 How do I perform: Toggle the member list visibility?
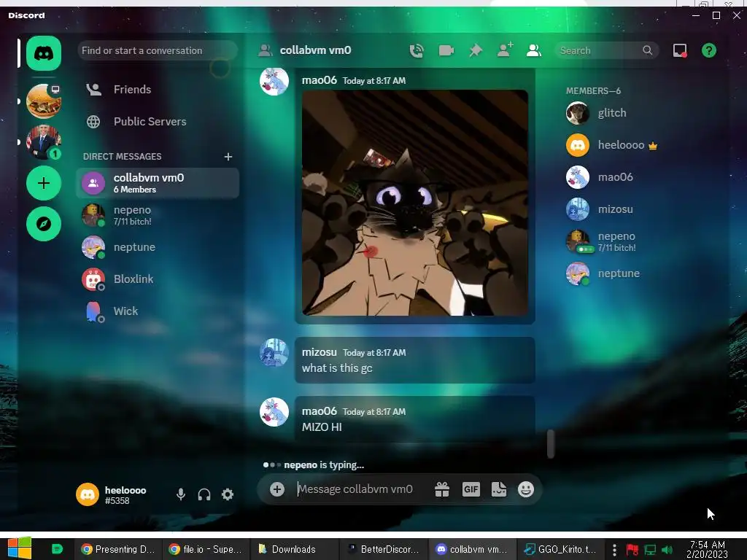[533, 50]
